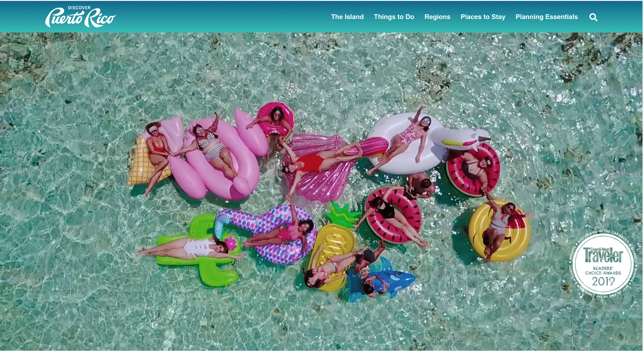Open the Things to Do menu
The image size is (644, 351).
394,17
